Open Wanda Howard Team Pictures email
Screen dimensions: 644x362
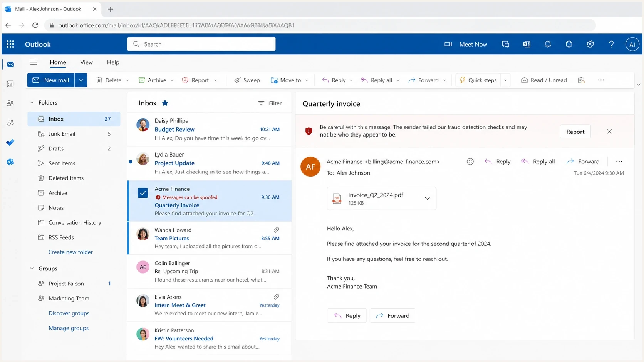[x=210, y=238]
